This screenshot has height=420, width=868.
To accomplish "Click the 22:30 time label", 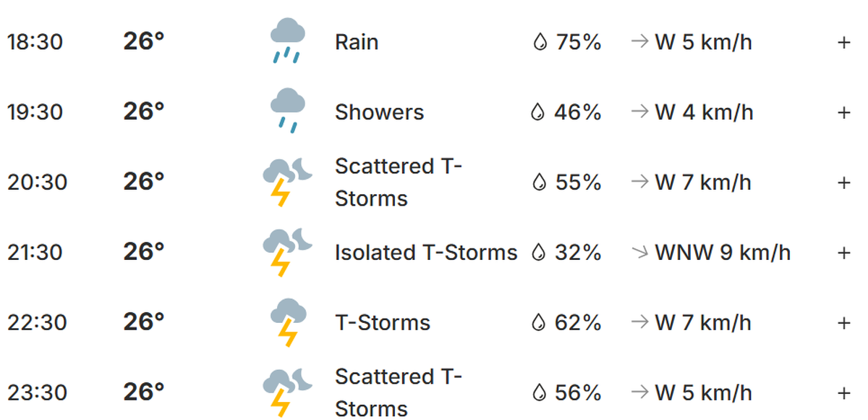I will point(36,323).
